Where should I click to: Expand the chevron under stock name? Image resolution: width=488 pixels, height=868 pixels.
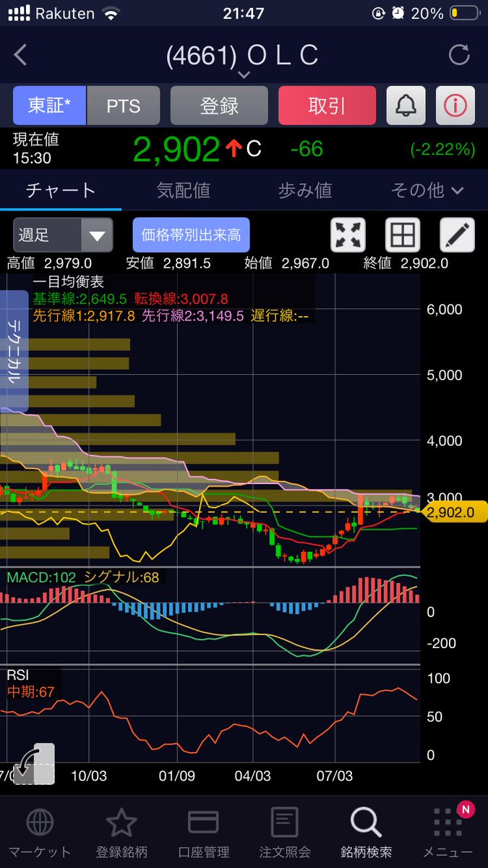(244, 75)
